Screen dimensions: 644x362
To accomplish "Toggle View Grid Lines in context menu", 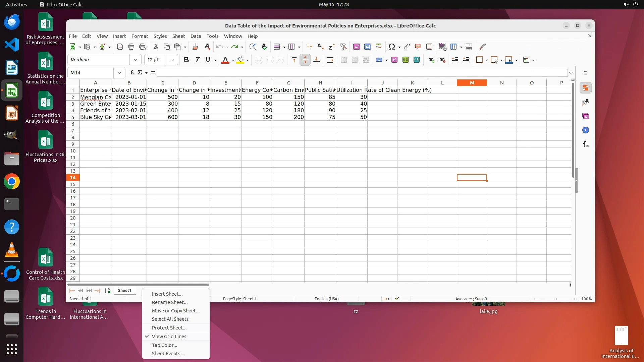I will [x=169, y=336].
